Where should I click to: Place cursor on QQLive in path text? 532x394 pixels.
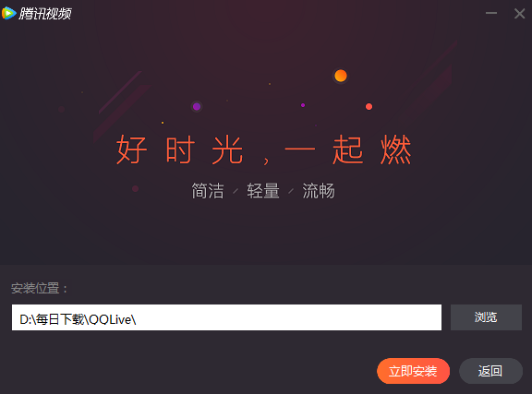click(110, 319)
